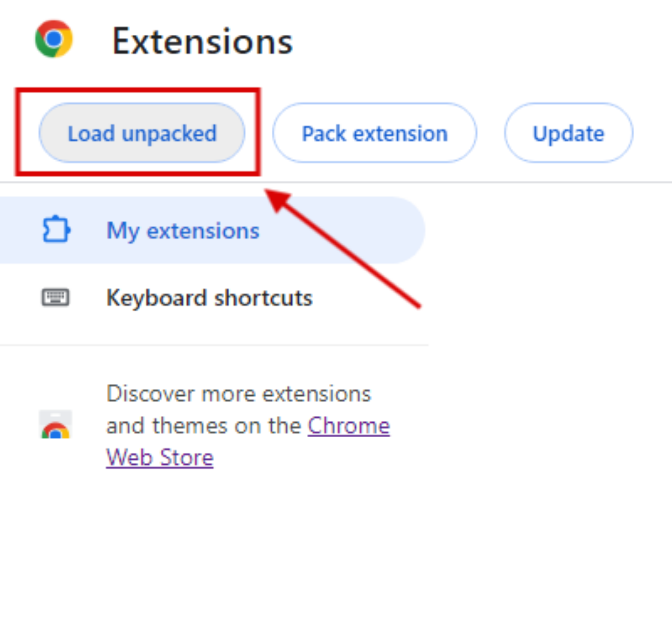Click the Chrome Web Store icon
The image size is (672, 618).
55,425
